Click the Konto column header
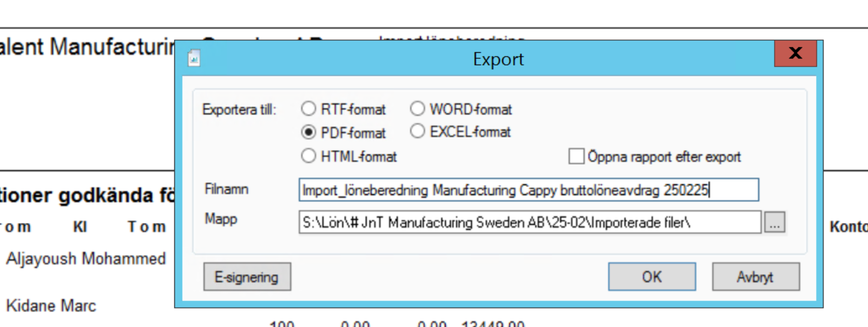Image resolution: width=868 pixels, height=327 pixels. [x=848, y=227]
